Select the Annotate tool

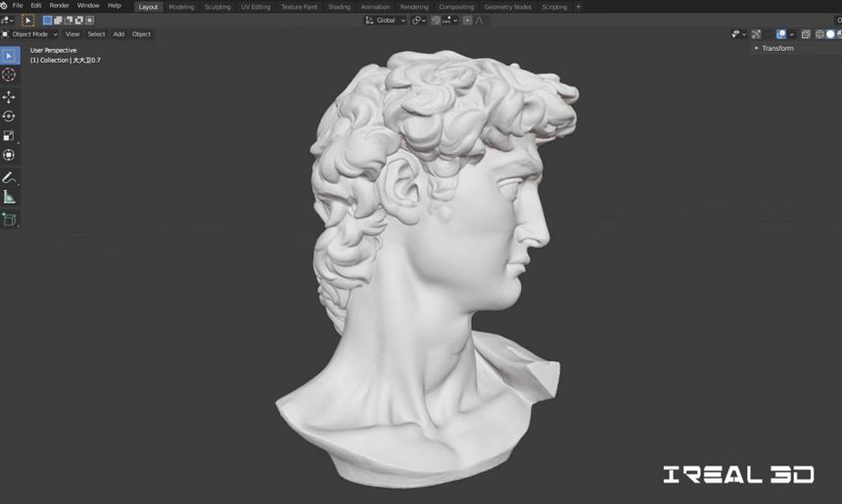(x=9, y=178)
